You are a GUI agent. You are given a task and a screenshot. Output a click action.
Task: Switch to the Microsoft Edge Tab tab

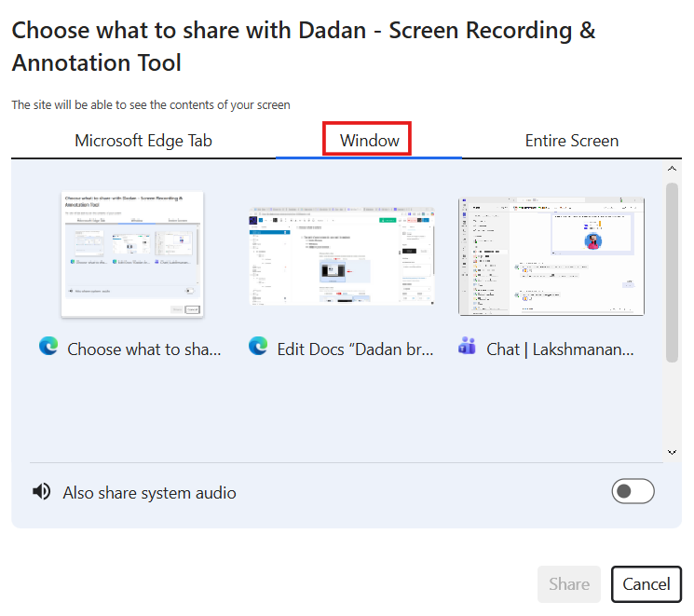pos(143,141)
